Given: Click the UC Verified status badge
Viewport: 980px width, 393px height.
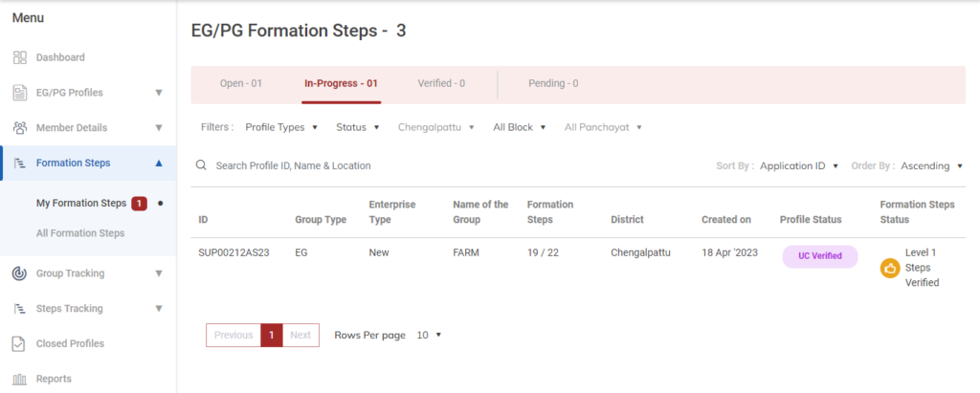Looking at the screenshot, I should [820, 256].
